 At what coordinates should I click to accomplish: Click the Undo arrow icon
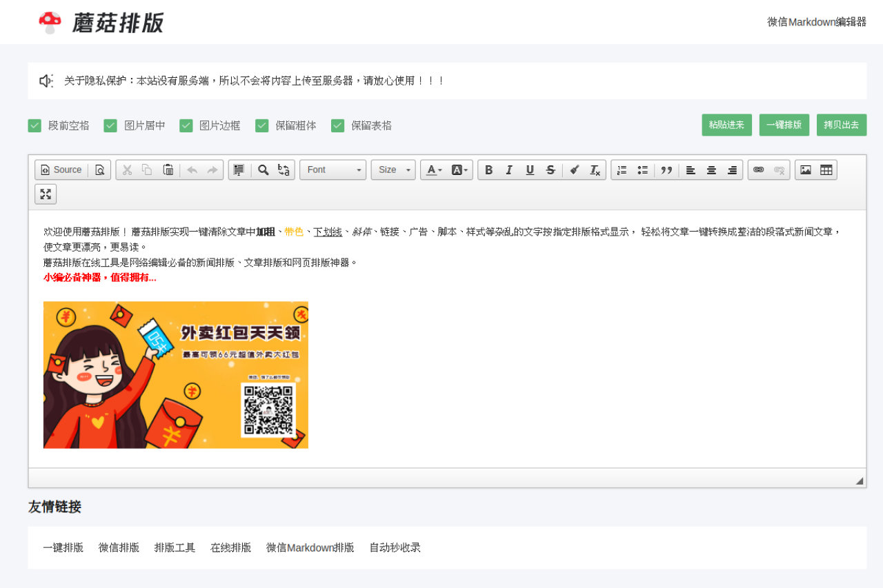(x=192, y=170)
